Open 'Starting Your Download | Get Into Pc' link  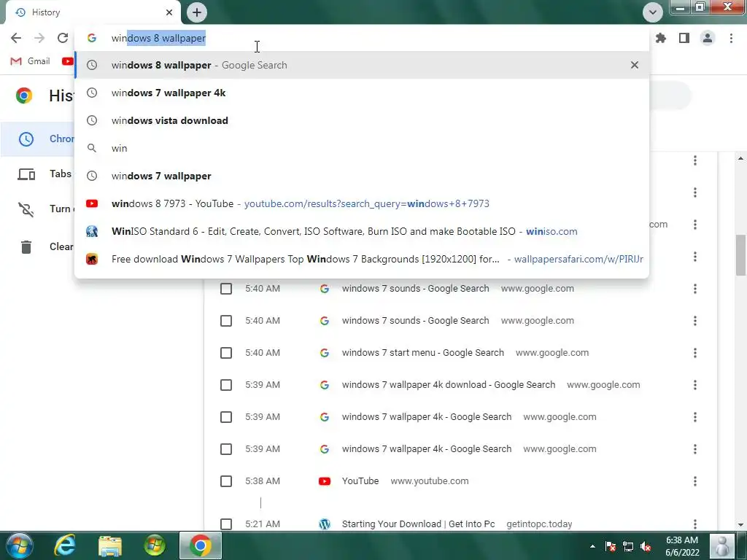[x=418, y=524]
